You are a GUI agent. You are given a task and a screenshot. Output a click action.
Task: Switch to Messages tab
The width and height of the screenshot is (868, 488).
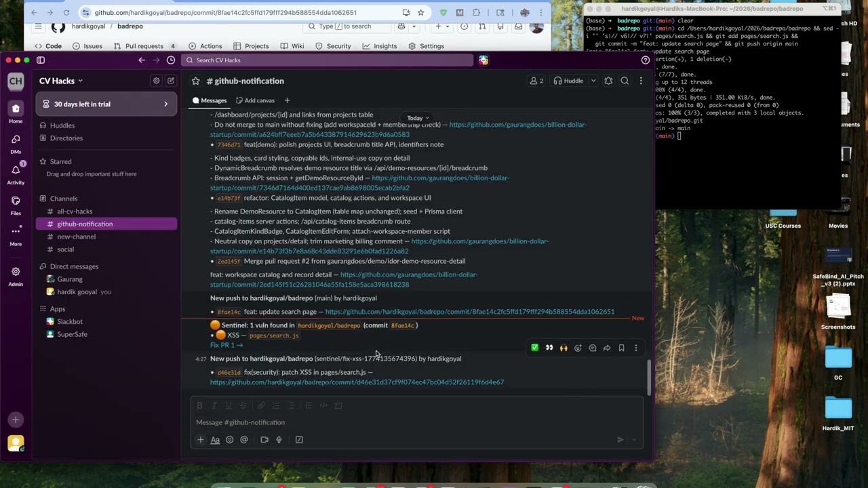click(209, 100)
